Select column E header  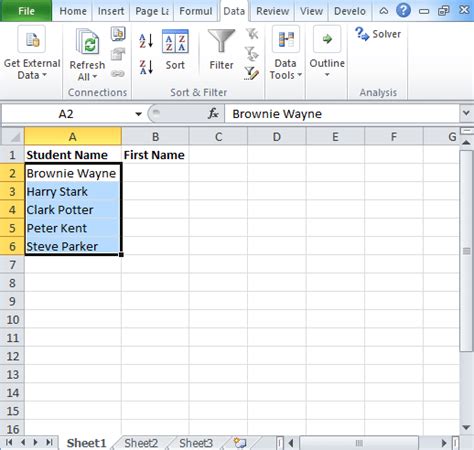click(335, 137)
